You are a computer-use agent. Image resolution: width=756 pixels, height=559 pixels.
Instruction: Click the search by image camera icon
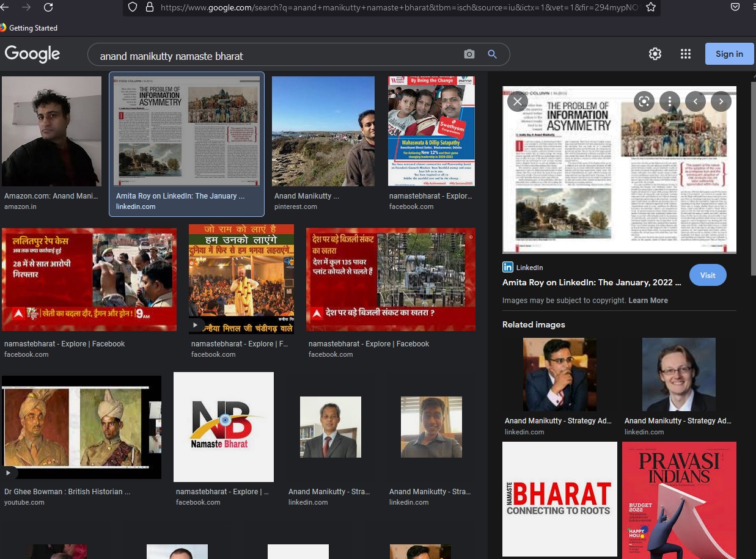(469, 54)
